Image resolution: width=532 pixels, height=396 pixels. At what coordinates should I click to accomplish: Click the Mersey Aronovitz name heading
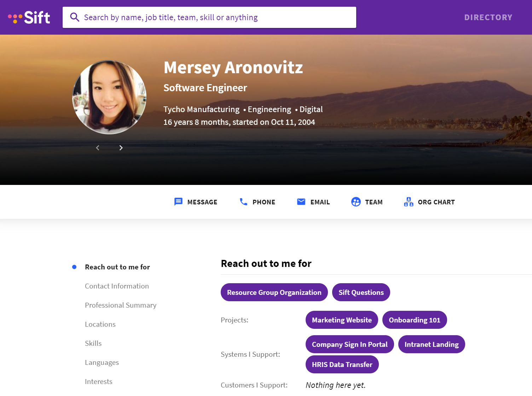pos(233,68)
